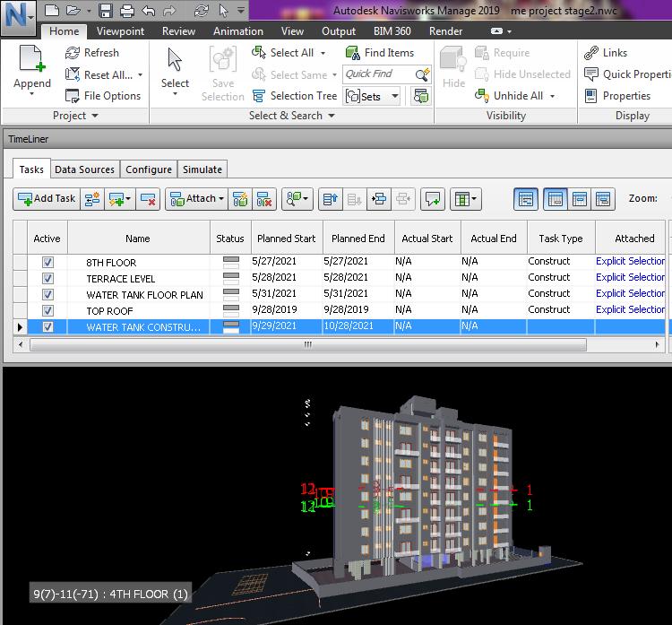Switch to the Simulate tab
This screenshot has height=625, width=672.
point(202,169)
